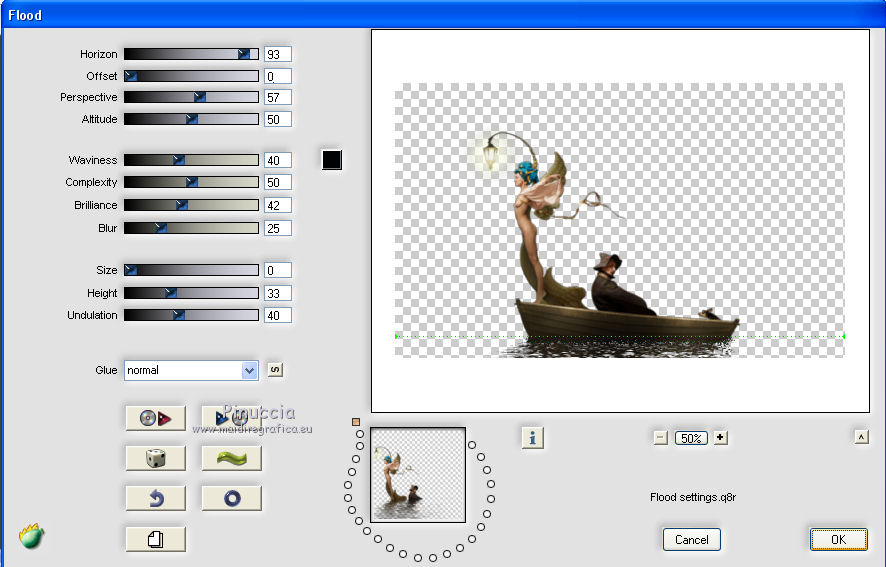The height and width of the screenshot is (567, 886).
Task: Click the load settings disc button
Action: point(155,418)
